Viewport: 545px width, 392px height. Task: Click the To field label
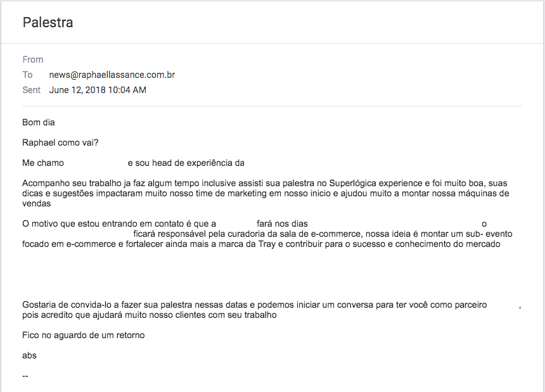[x=28, y=75]
